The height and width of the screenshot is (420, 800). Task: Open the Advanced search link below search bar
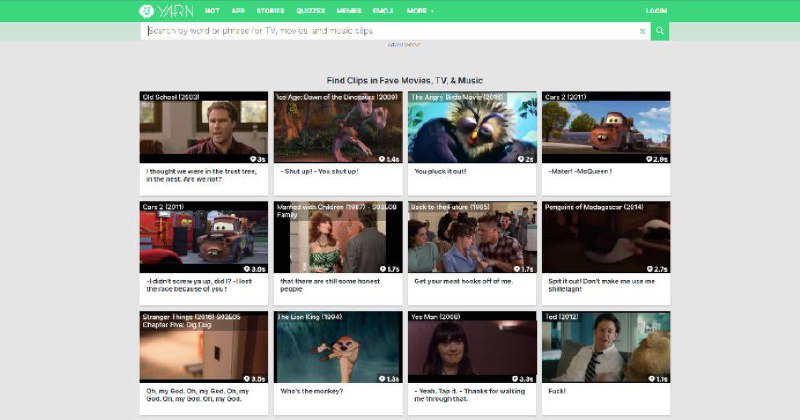pos(404,44)
